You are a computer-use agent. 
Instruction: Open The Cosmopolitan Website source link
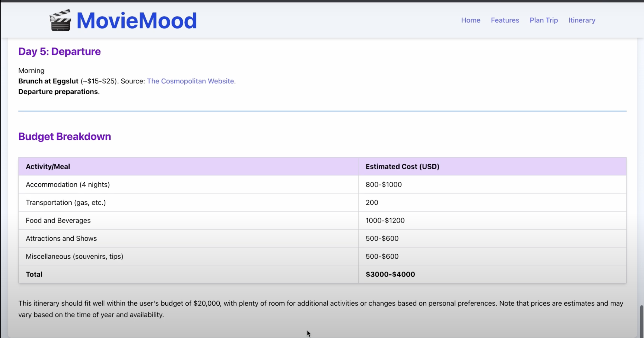190,81
